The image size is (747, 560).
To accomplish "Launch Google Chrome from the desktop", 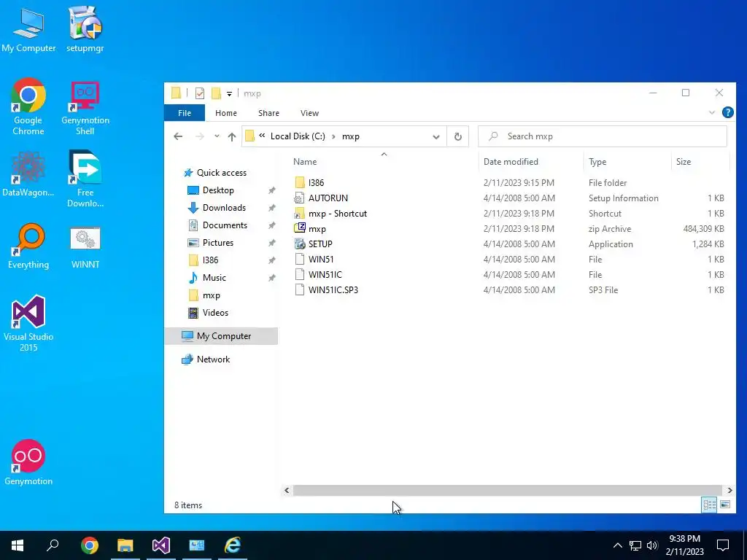I will (x=28, y=106).
